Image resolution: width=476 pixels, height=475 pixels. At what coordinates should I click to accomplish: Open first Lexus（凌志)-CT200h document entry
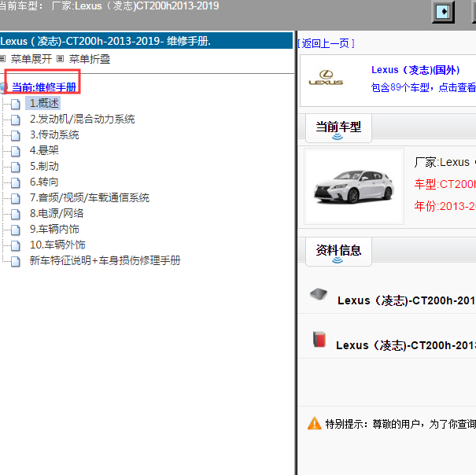pyautogui.click(x=407, y=300)
